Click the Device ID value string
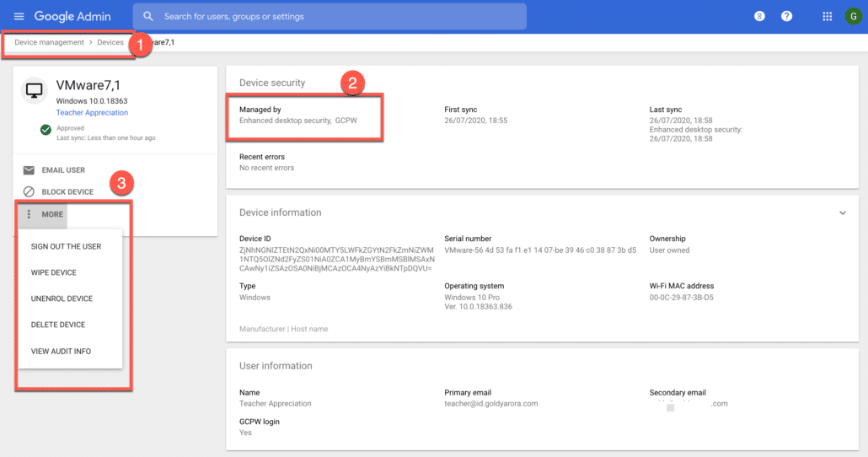Image resolution: width=868 pixels, height=457 pixels. point(336,259)
